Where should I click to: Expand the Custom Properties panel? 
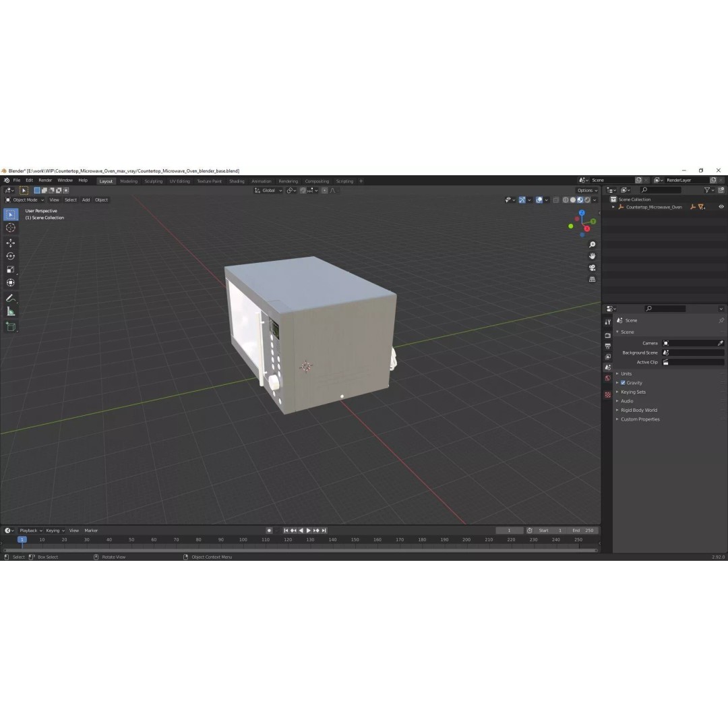coord(640,419)
